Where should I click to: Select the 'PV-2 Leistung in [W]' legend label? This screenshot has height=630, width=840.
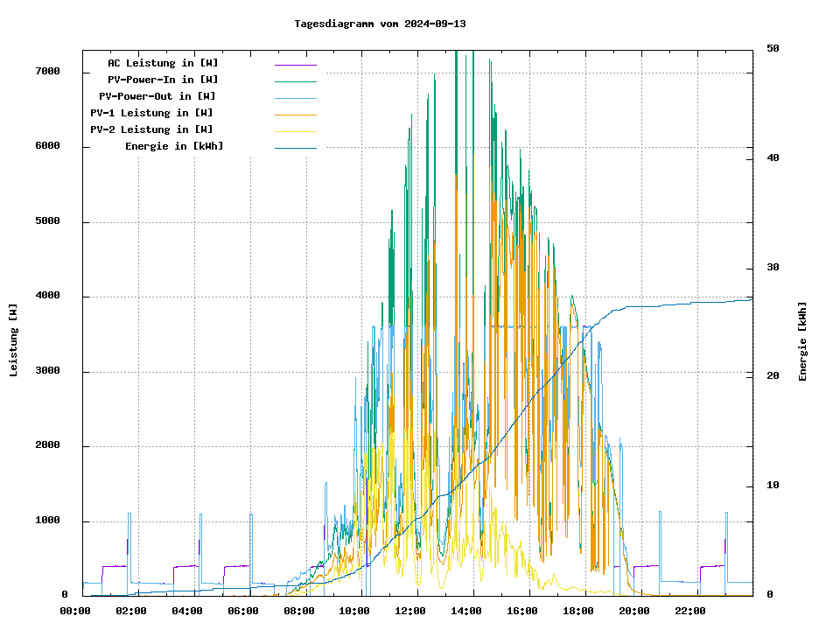tap(151, 129)
